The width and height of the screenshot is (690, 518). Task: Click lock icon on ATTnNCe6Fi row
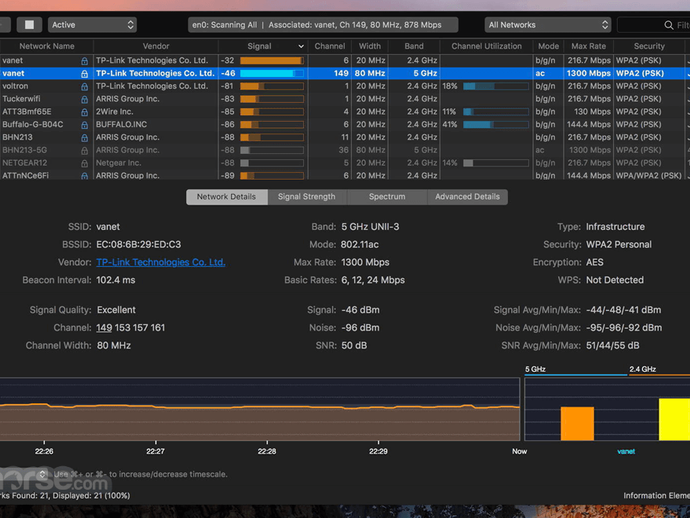[x=84, y=176]
